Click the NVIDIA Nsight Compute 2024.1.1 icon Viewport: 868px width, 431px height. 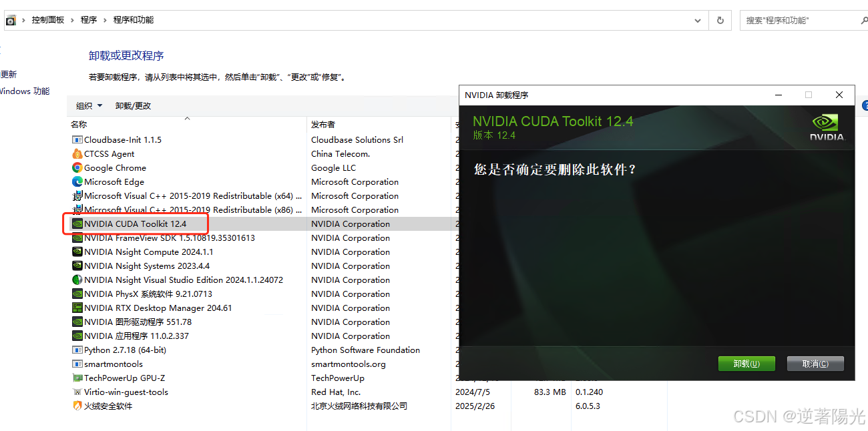pos(77,252)
